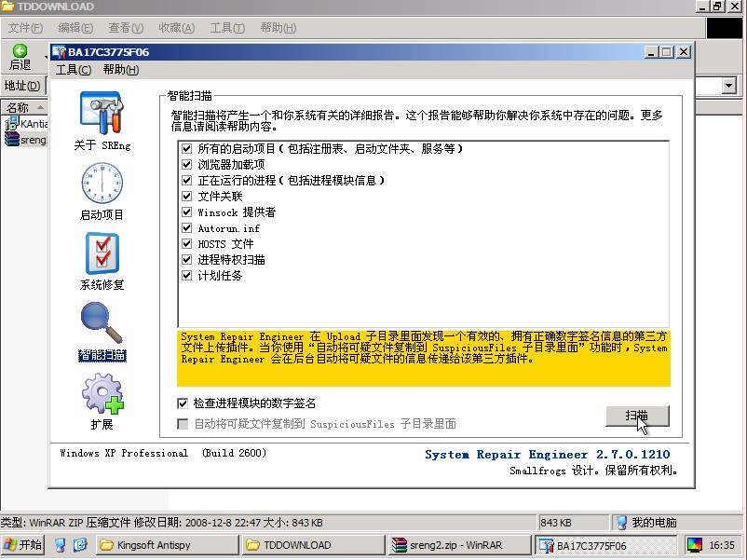
Task: Open the Help (帮助) menu in SREng
Action: click(x=121, y=70)
